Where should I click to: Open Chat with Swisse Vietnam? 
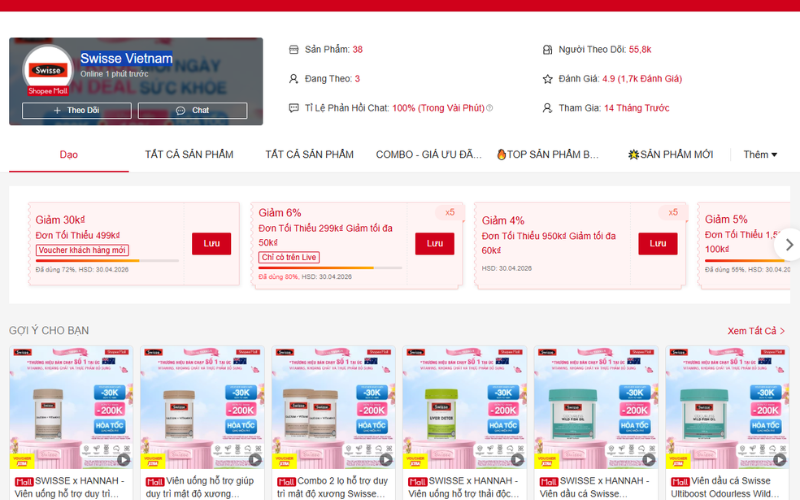click(192, 110)
